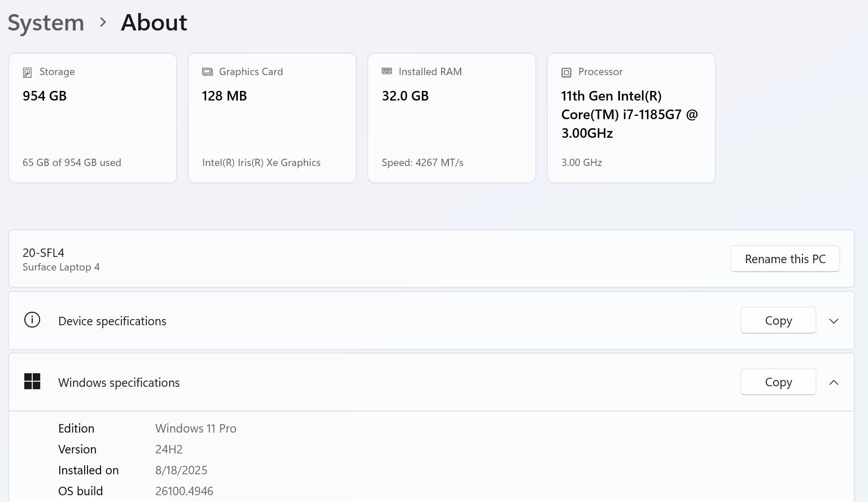Image resolution: width=868 pixels, height=502 pixels.
Task: Select the 24H2 version value
Action: pyautogui.click(x=169, y=449)
